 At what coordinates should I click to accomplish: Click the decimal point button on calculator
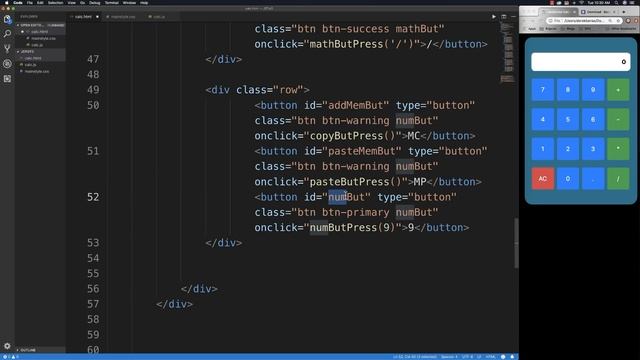tap(593, 178)
